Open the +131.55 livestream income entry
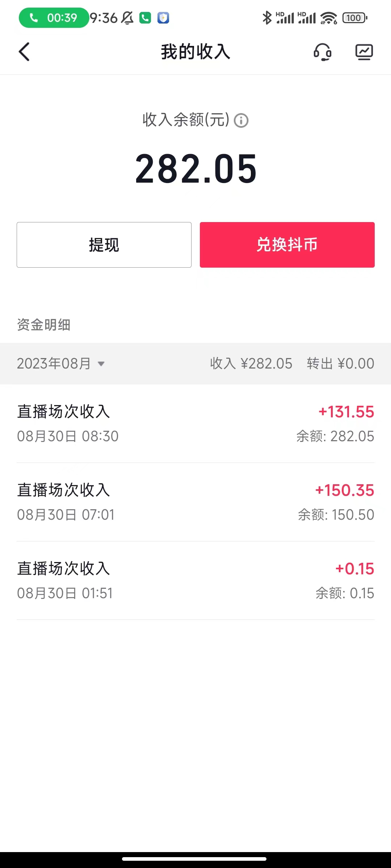This screenshot has width=391, height=868. [x=195, y=424]
